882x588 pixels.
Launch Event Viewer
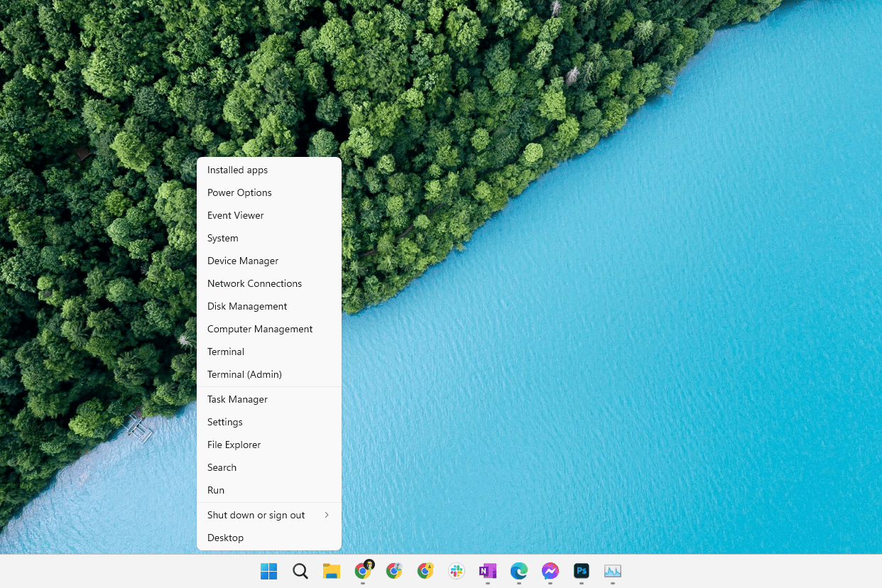pyautogui.click(x=269, y=215)
